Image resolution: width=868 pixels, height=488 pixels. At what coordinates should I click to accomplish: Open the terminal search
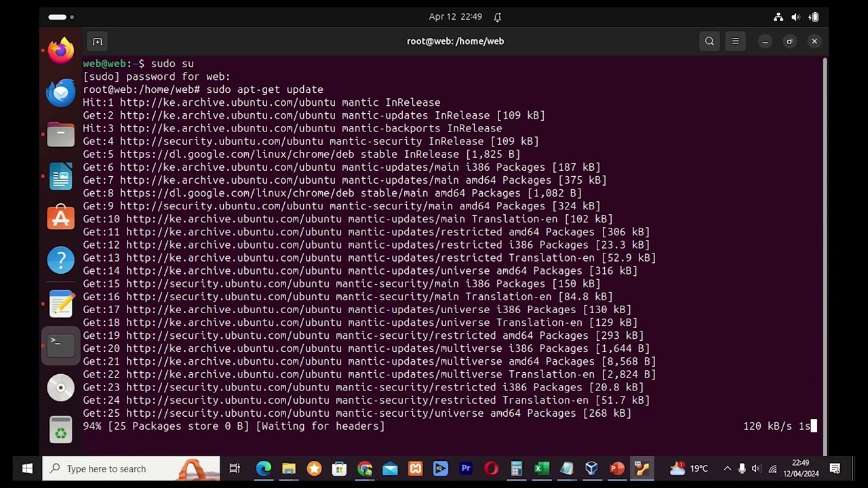tap(709, 41)
